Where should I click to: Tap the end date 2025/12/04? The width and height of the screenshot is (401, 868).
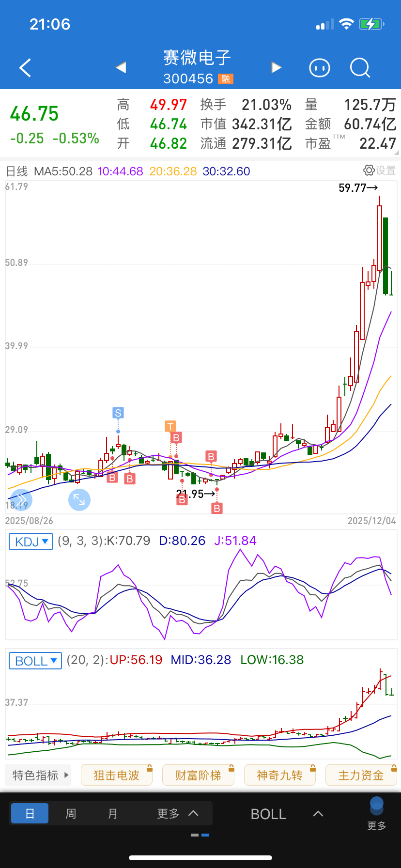coord(371,521)
